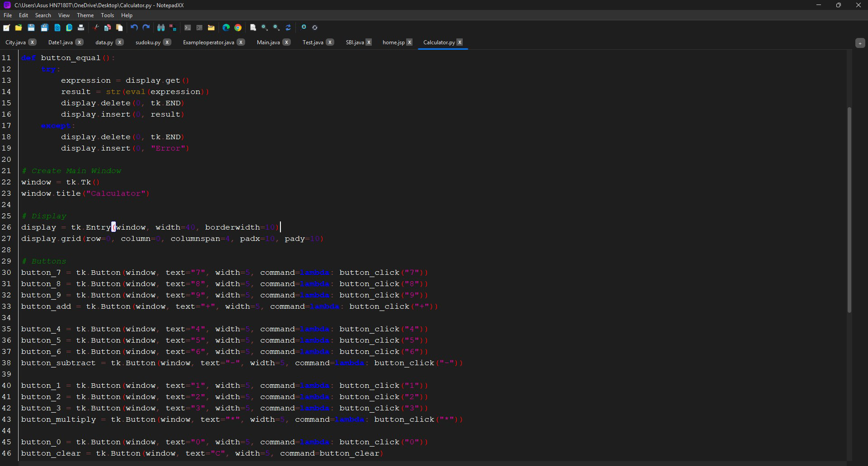Create a new file with the toolbar icon
The height and width of the screenshot is (466, 868).
pos(6,28)
